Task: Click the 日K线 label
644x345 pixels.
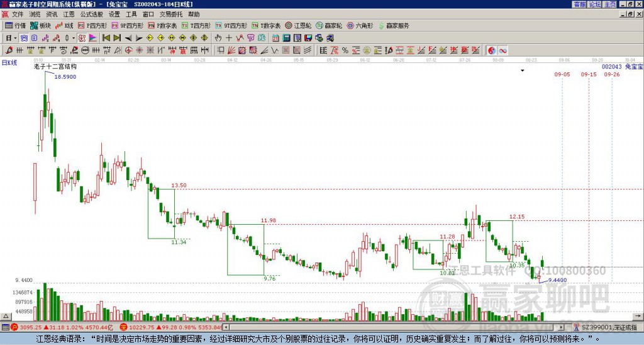Action: pos(9,63)
